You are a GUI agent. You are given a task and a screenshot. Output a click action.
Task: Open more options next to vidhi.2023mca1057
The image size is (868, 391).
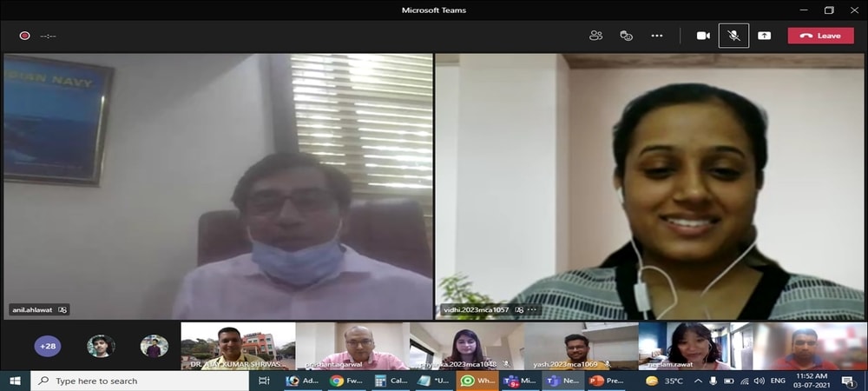coord(532,309)
